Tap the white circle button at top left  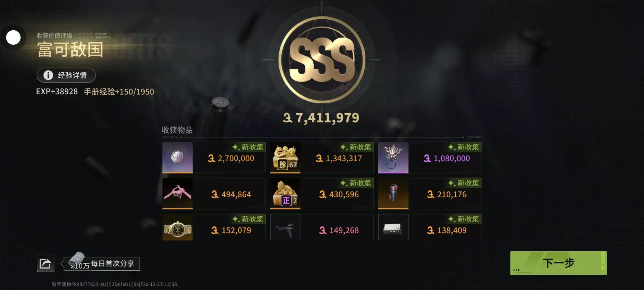coord(13,37)
